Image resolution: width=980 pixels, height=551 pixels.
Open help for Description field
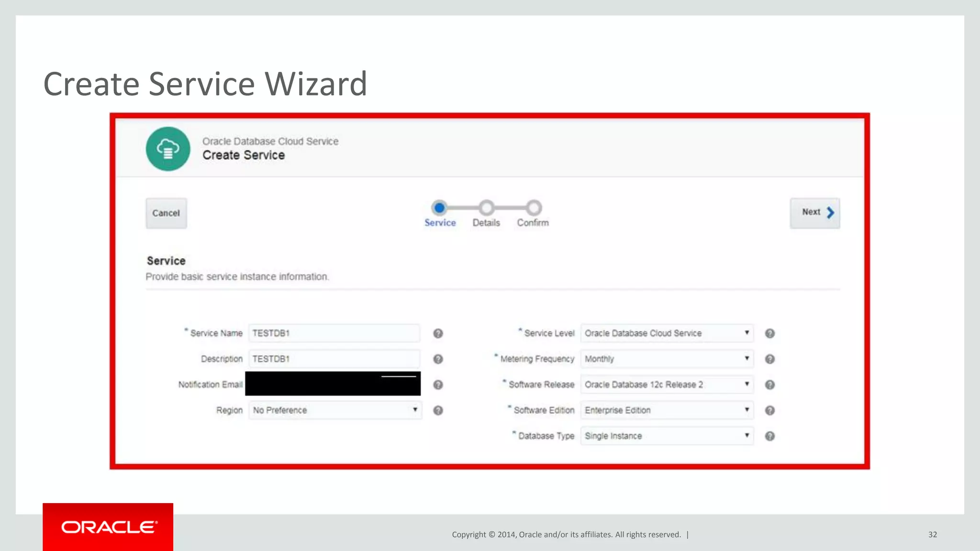point(438,359)
